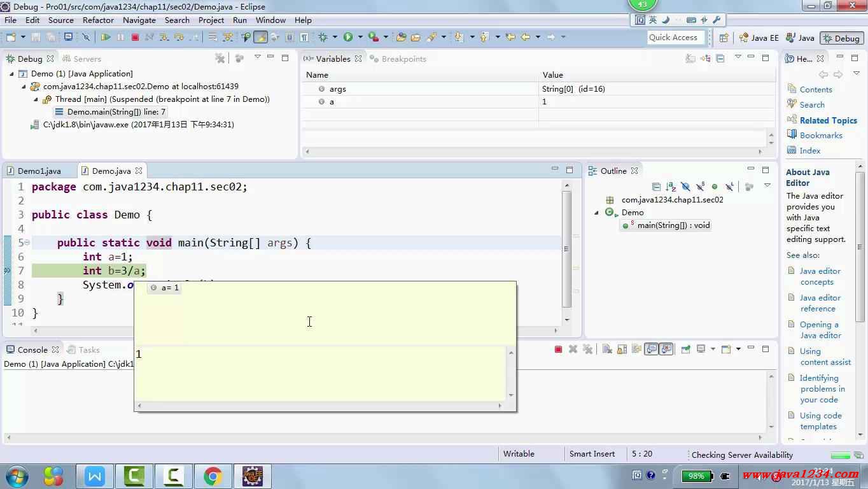The width and height of the screenshot is (868, 489).
Task: Select the args variable row
Action: point(538,89)
